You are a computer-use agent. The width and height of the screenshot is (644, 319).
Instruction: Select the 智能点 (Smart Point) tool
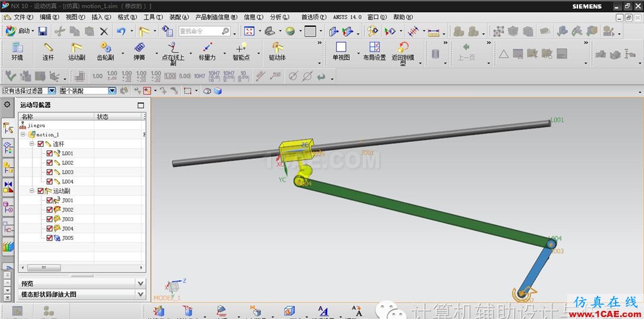(x=241, y=51)
